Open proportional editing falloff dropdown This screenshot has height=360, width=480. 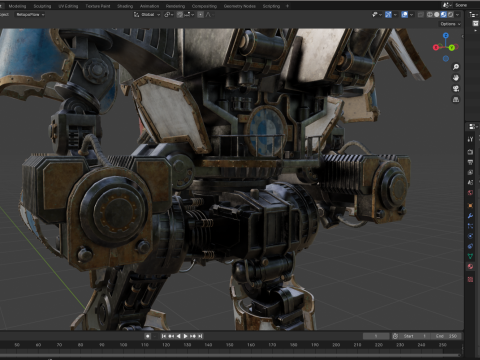(209, 15)
